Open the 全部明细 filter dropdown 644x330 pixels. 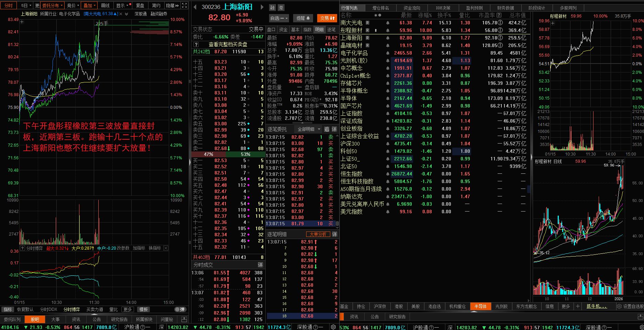308,129
